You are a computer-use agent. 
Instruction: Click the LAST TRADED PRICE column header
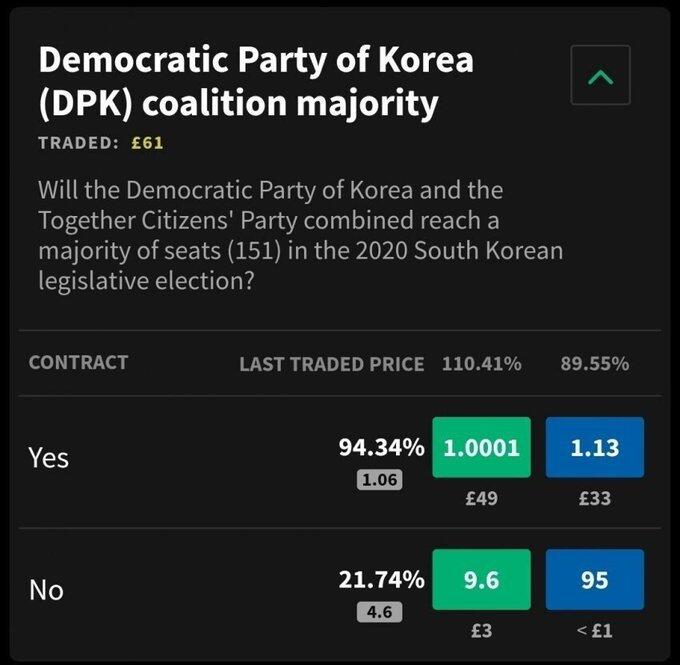[331, 364]
